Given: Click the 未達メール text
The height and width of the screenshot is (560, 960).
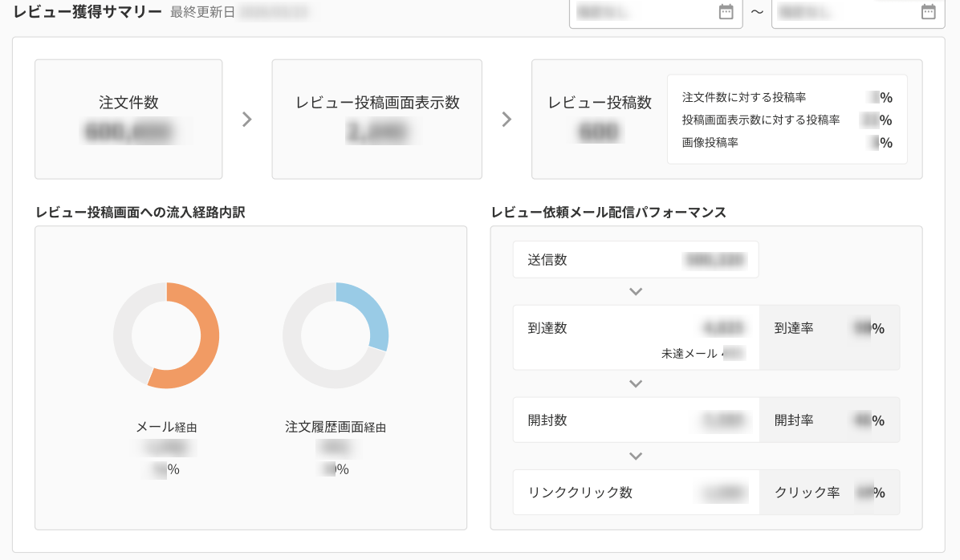Looking at the screenshot, I should 689,354.
